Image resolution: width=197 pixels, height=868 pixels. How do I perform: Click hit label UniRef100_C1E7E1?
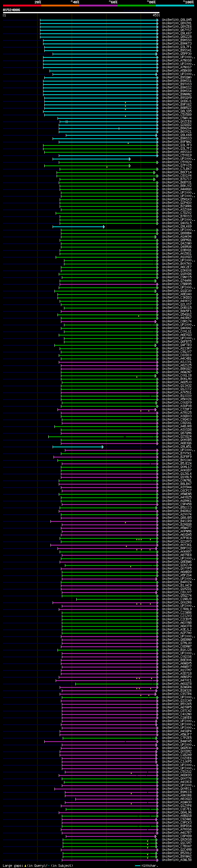[177, 809]
